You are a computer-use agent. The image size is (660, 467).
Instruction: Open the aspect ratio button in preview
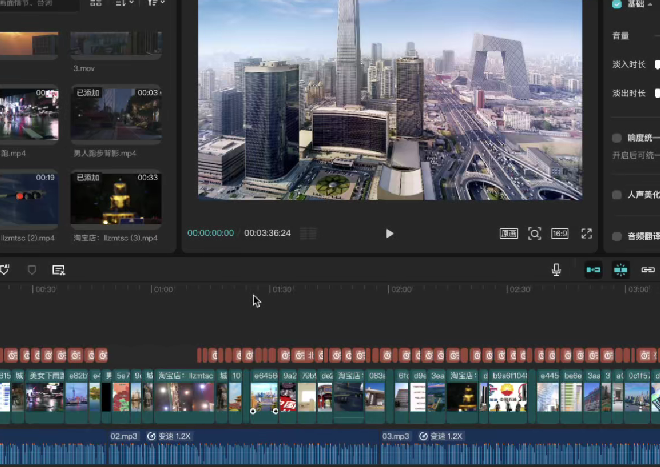(560, 233)
